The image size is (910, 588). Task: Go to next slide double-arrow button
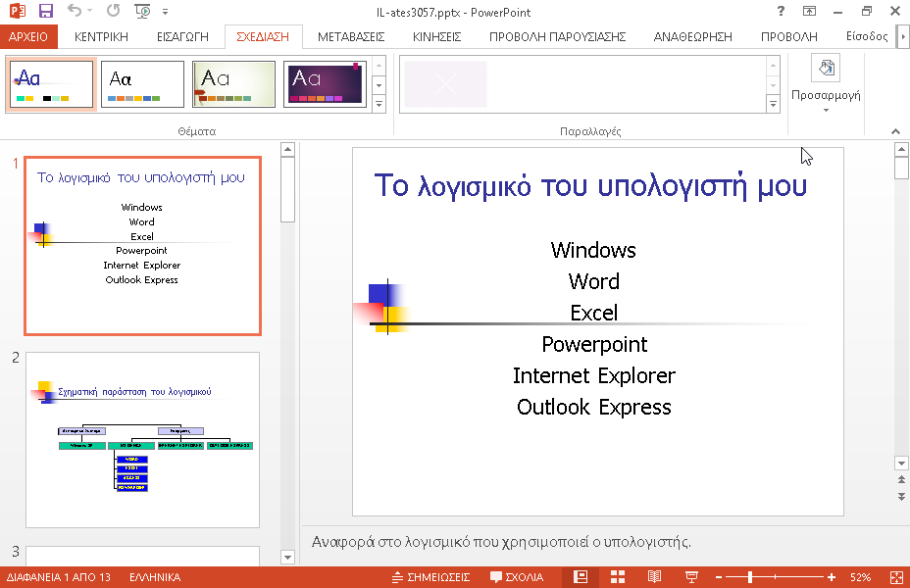[901, 497]
